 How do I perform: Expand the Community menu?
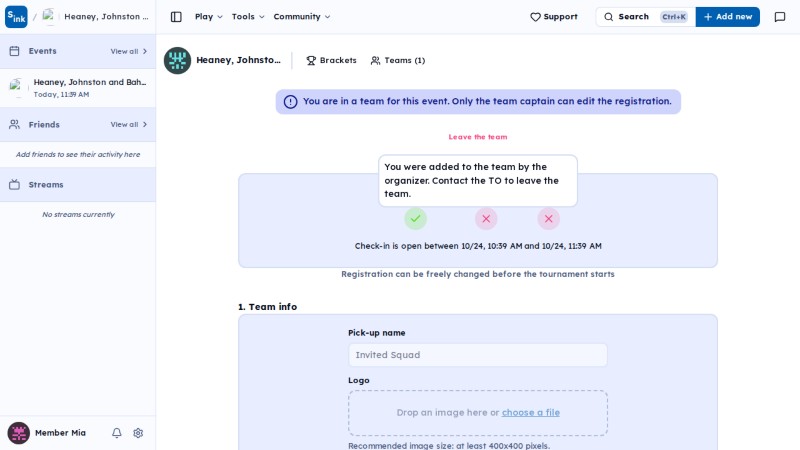(x=302, y=17)
